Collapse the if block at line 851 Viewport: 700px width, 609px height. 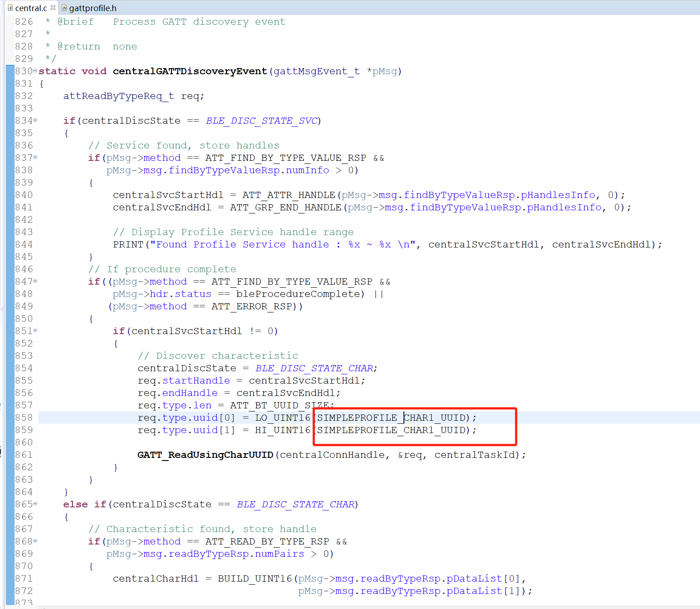click(35, 331)
